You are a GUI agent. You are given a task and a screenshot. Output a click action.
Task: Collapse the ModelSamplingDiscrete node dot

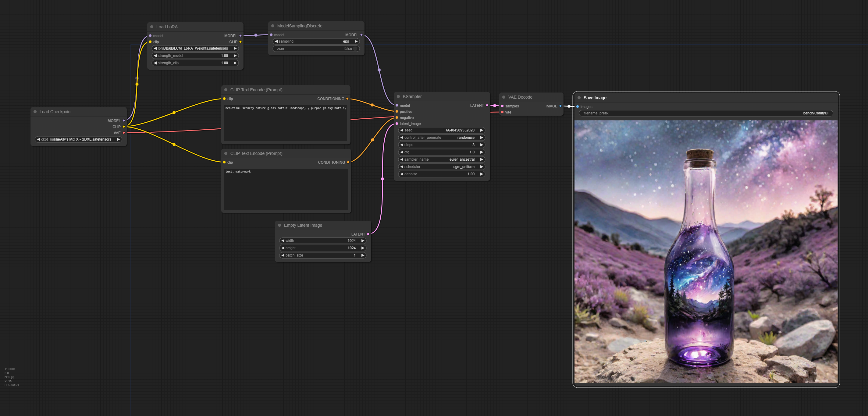[272, 26]
